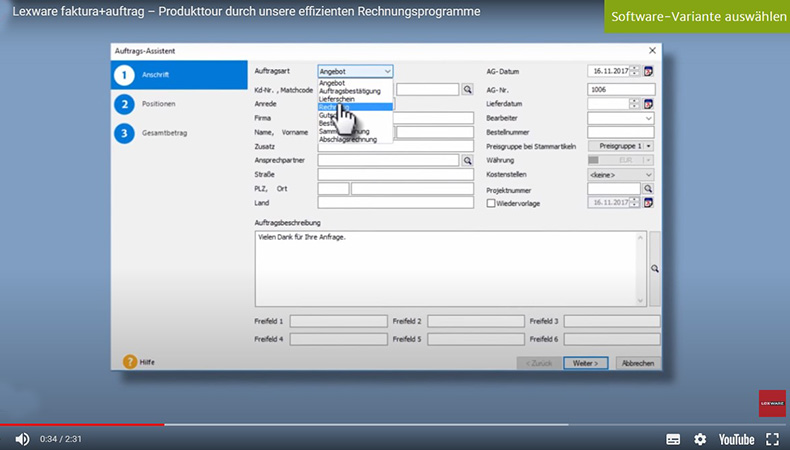Open the Hilfe link text

click(147, 362)
